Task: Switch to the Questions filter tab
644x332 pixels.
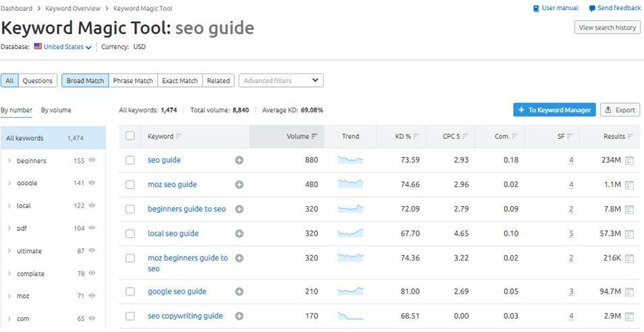Action: coord(37,80)
